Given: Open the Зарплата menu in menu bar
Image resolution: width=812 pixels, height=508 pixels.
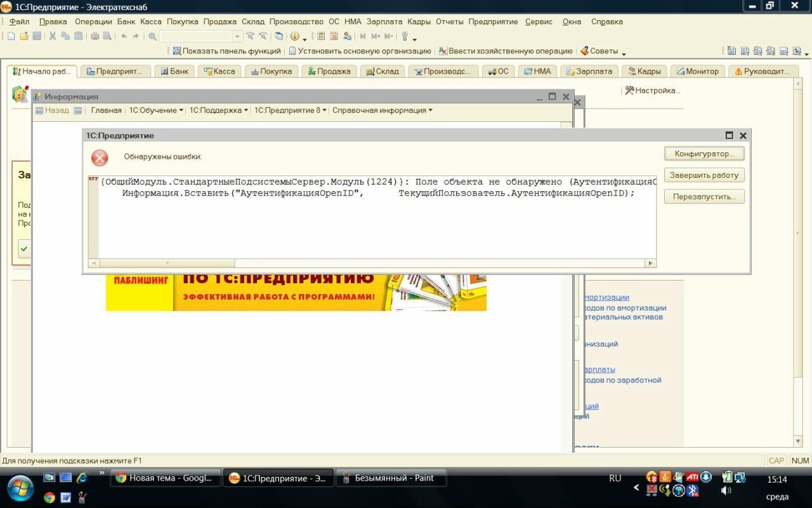Looking at the screenshot, I should (x=384, y=22).
